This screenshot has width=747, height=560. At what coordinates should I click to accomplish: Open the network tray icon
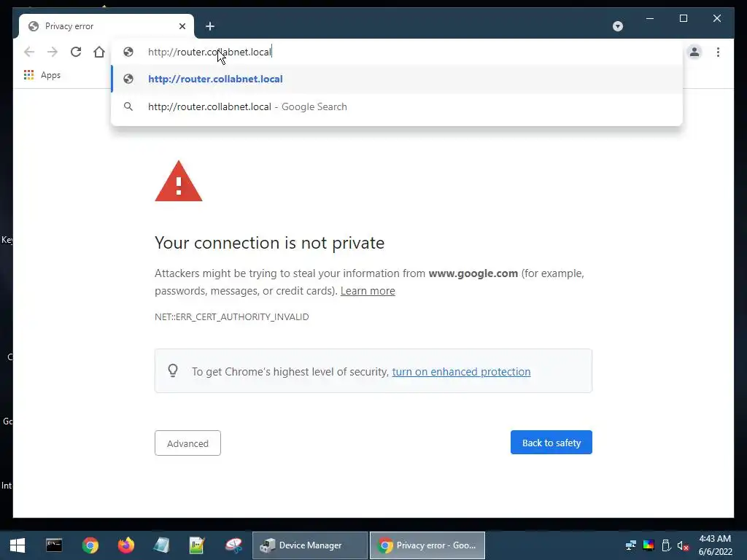coord(631,545)
